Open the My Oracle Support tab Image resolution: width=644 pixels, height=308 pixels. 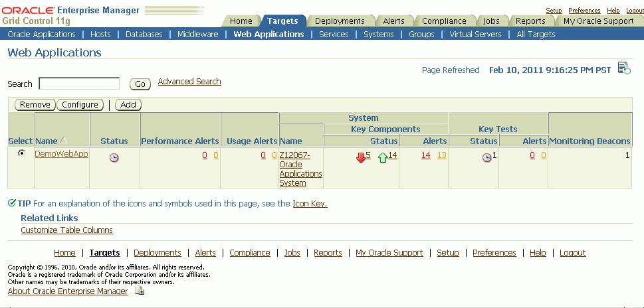click(x=598, y=21)
